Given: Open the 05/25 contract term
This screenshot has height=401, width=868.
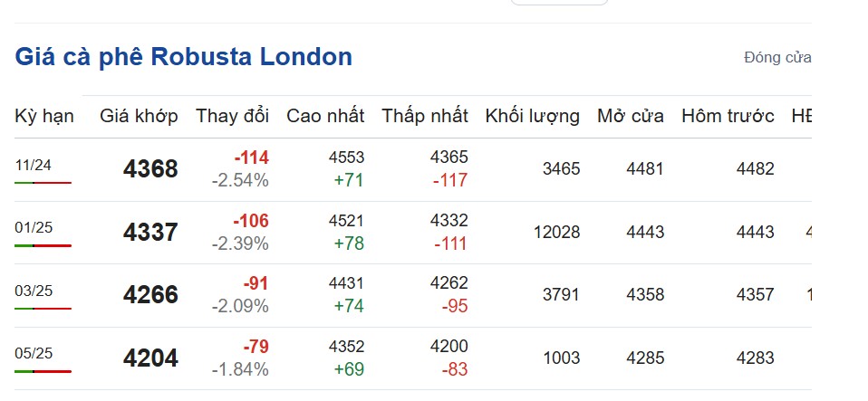Looking at the screenshot, I should tap(34, 353).
